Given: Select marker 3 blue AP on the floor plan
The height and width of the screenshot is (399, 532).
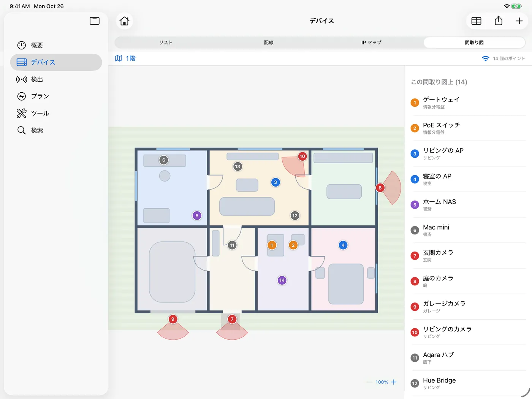Looking at the screenshot, I should tap(275, 182).
